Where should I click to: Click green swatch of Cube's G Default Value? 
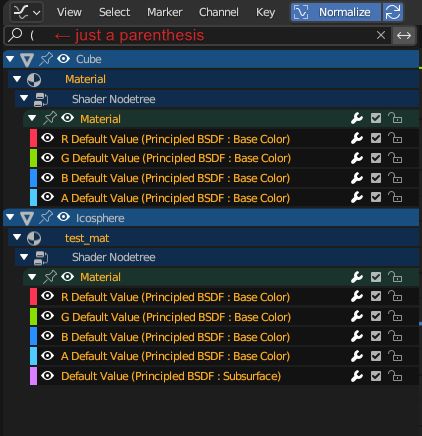33,158
